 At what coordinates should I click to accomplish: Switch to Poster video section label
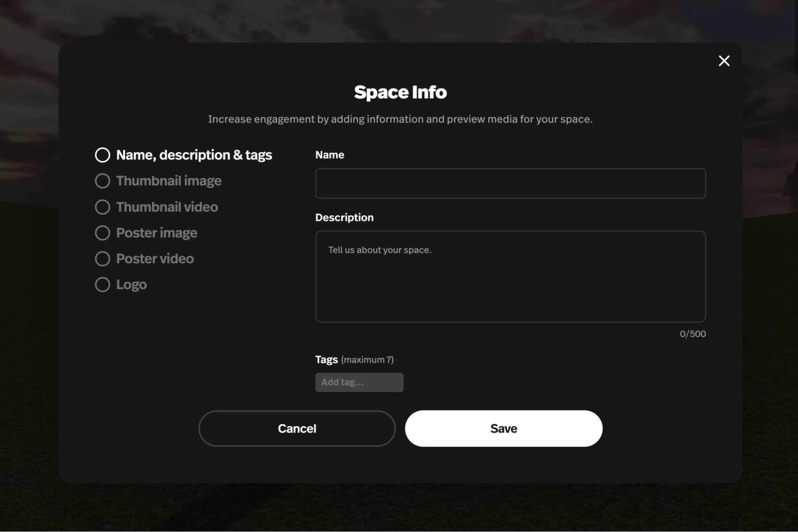click(x=155, y=259)
